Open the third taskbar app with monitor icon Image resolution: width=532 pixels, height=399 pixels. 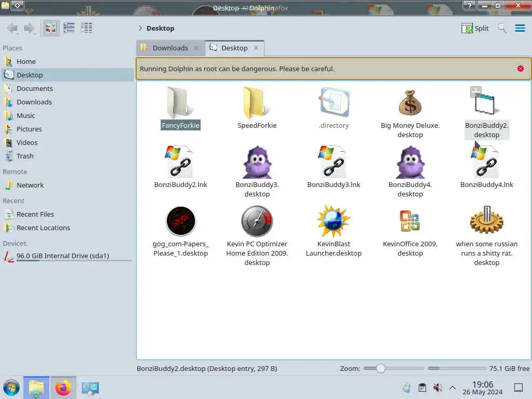[x=90, y=388]
